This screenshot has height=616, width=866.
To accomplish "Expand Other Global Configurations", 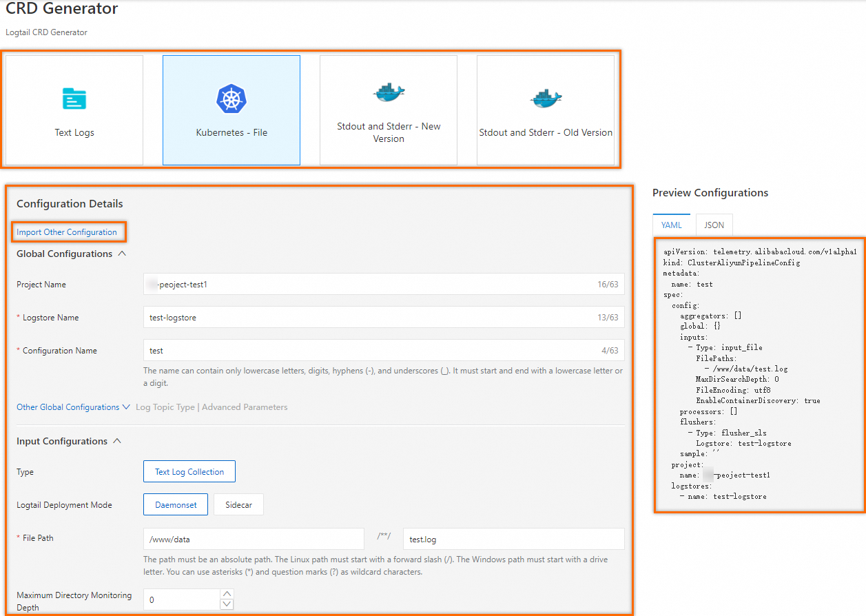I will tap(73, 407).
